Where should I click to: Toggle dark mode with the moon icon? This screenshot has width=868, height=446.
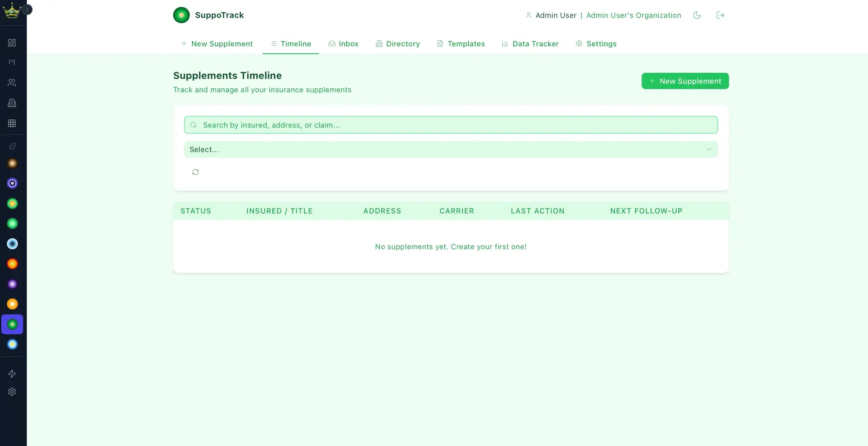click(697, 15)
